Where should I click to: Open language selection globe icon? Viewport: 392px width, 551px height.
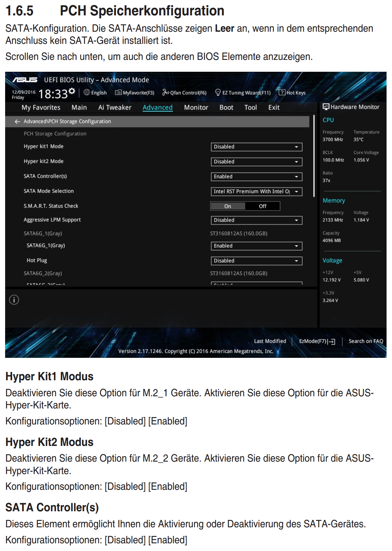coord(86,93)
